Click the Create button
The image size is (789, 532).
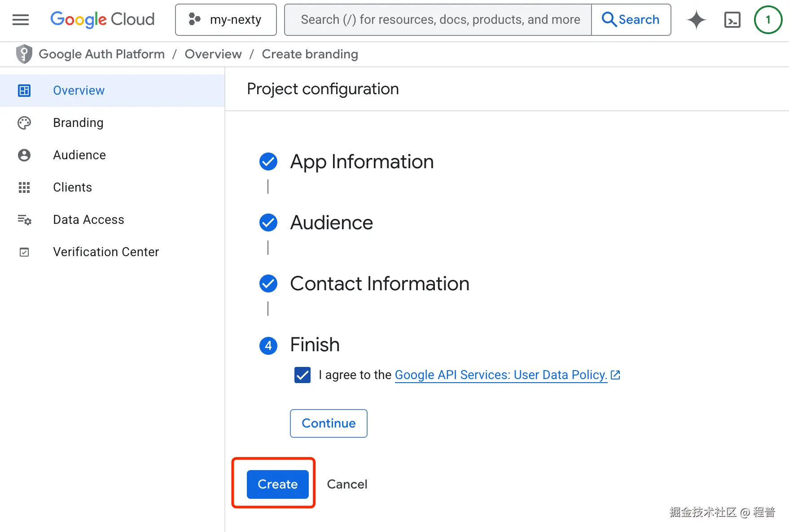point(277,484)
